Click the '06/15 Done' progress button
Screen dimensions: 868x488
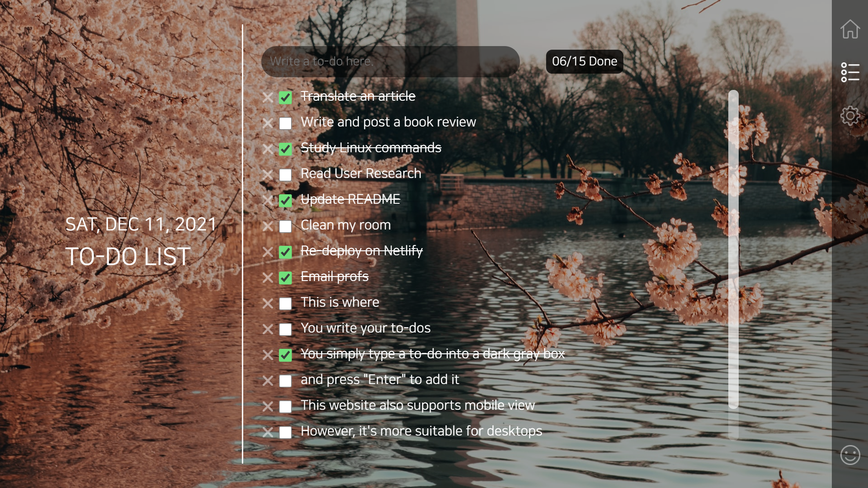(x=584, y=61)
